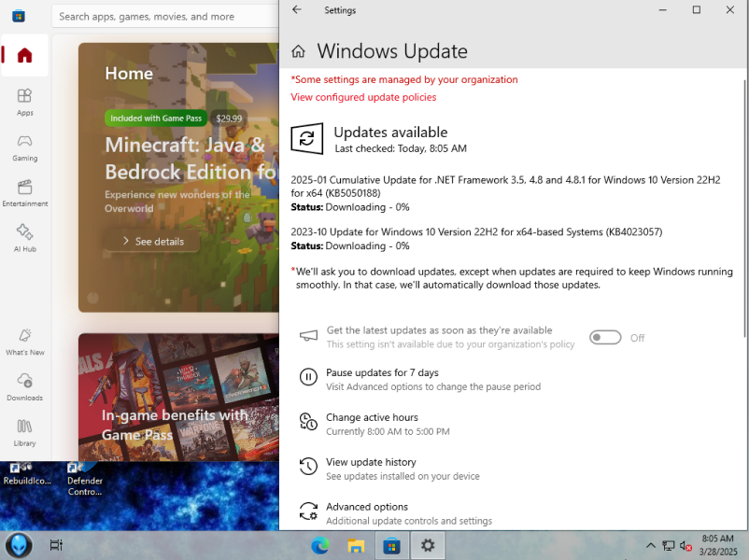Click the muted volume icon in tray
This screenshot has width=749, height=560.
tap(685, 545)
